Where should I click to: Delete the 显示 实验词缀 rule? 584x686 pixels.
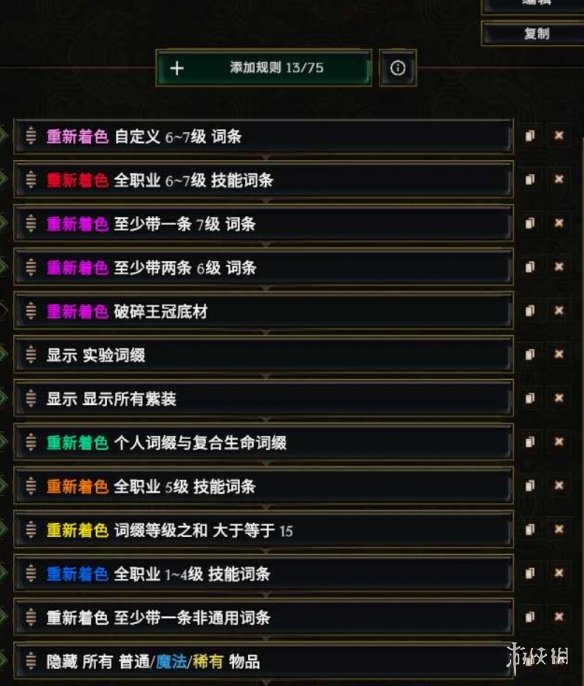tap(559, 354)
